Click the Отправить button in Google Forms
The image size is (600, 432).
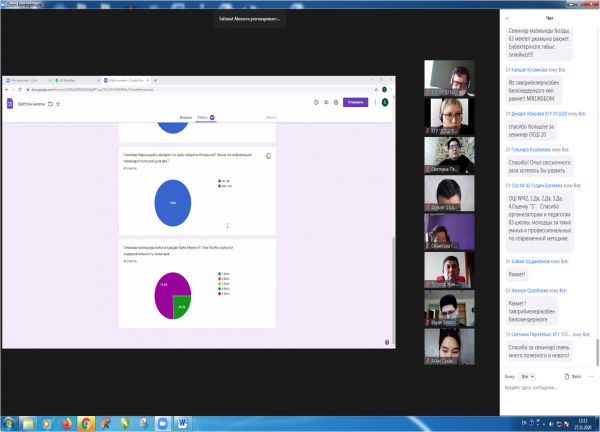354,102
